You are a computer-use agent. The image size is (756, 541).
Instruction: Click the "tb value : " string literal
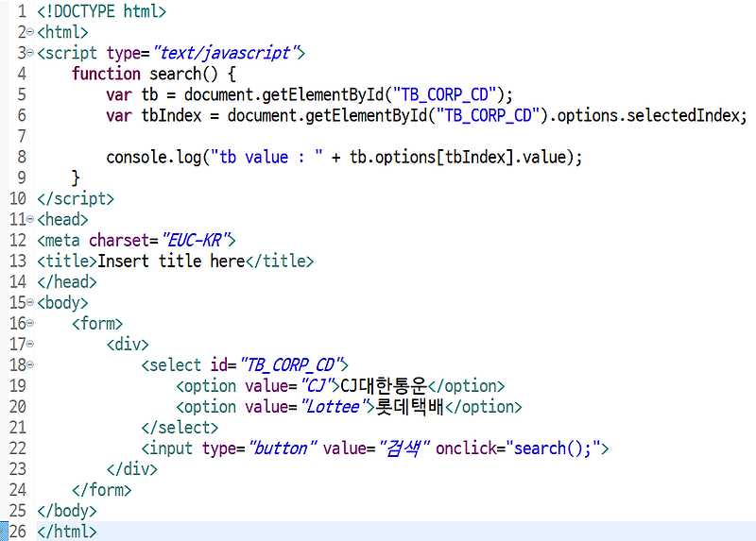coord(267,157)
